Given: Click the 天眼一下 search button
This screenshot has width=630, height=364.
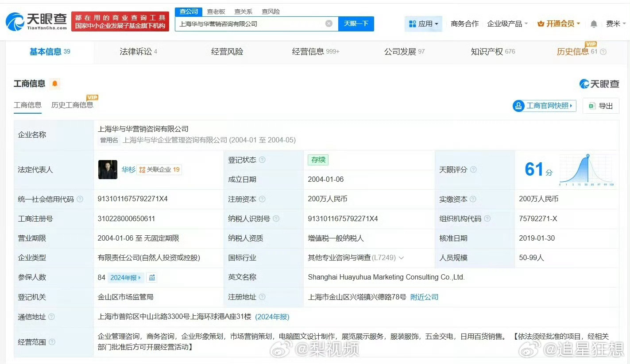Looking at the screenshot, I should click(356, 24).
